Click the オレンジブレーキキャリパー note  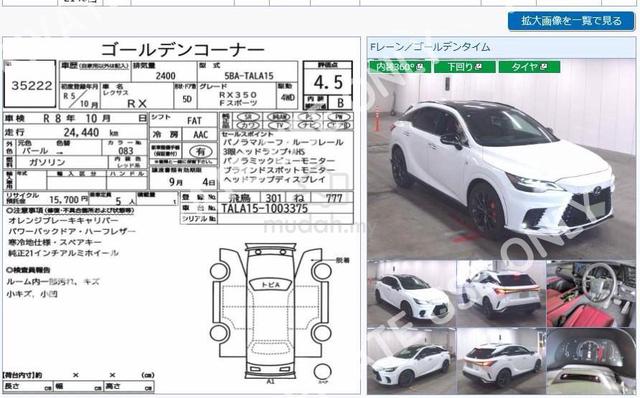(x=63, y=220)
